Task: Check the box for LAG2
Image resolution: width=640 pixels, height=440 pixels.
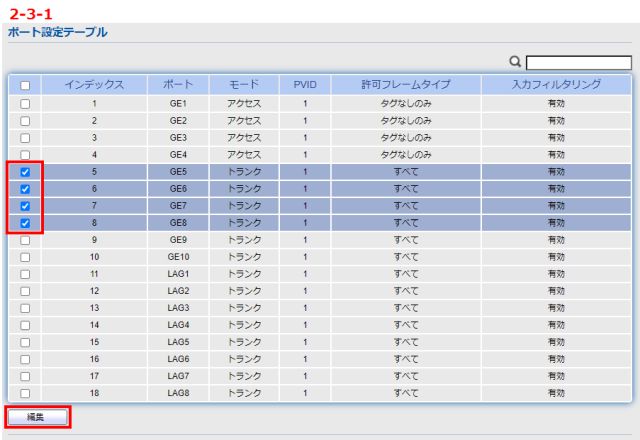Action: coord(25,291)
